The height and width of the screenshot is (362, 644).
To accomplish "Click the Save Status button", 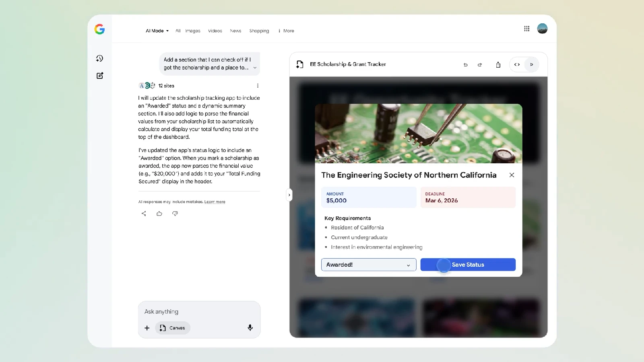I will [468, 265].
